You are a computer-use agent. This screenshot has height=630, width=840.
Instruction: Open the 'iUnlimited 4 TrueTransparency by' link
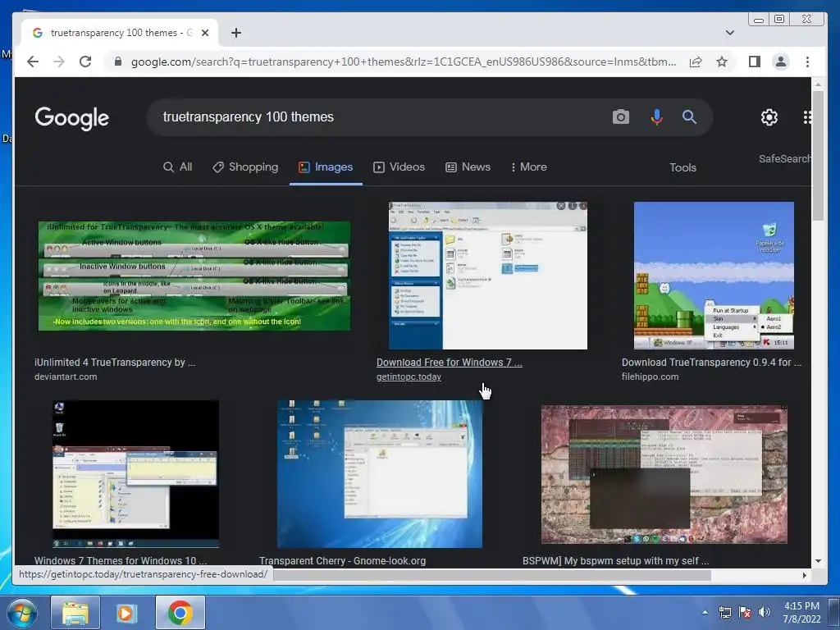[x=115, y=362]
